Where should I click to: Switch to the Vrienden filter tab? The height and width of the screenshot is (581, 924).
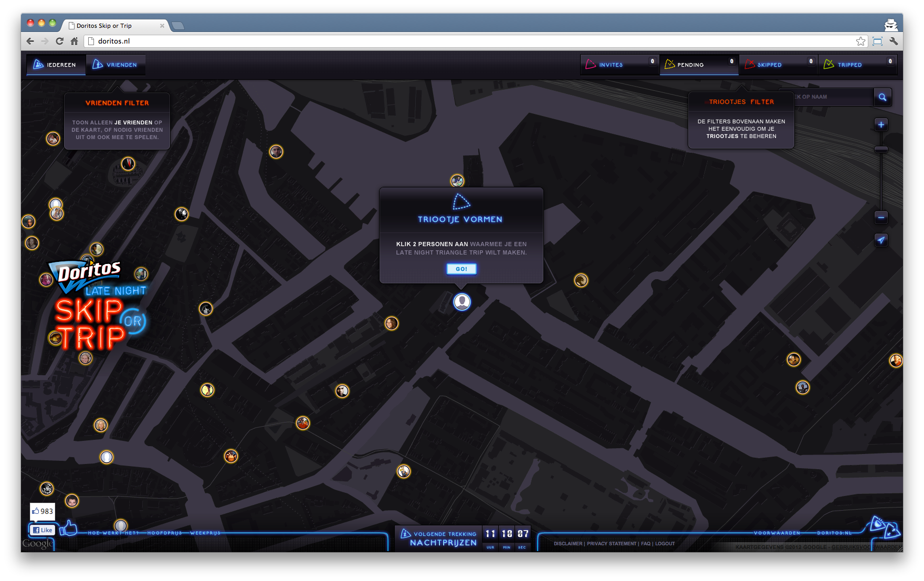[x=115, y=65]
